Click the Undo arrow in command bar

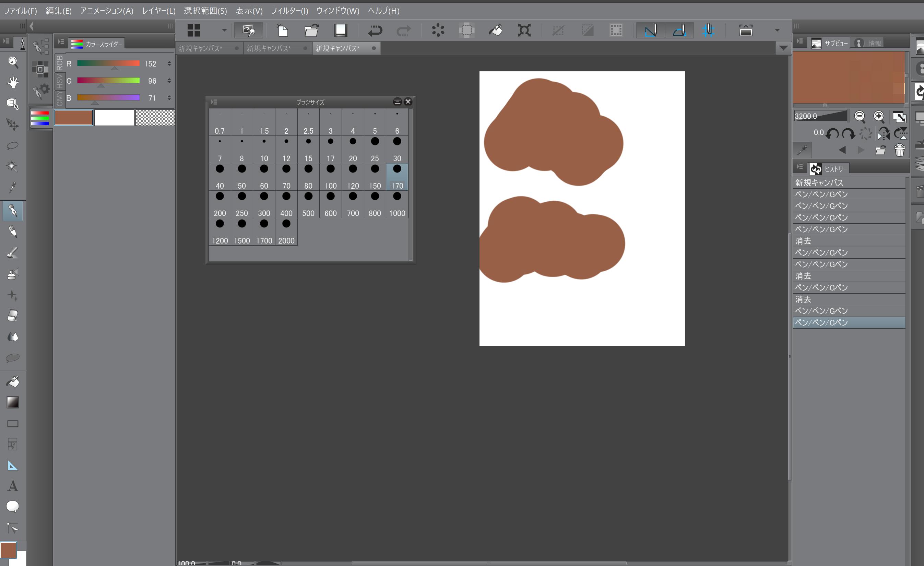pos(375,31)
